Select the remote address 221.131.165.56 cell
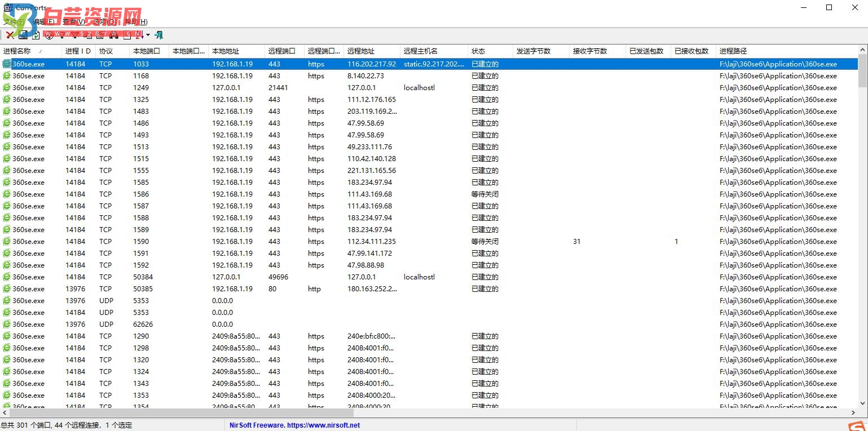 [x=372, y=170]
